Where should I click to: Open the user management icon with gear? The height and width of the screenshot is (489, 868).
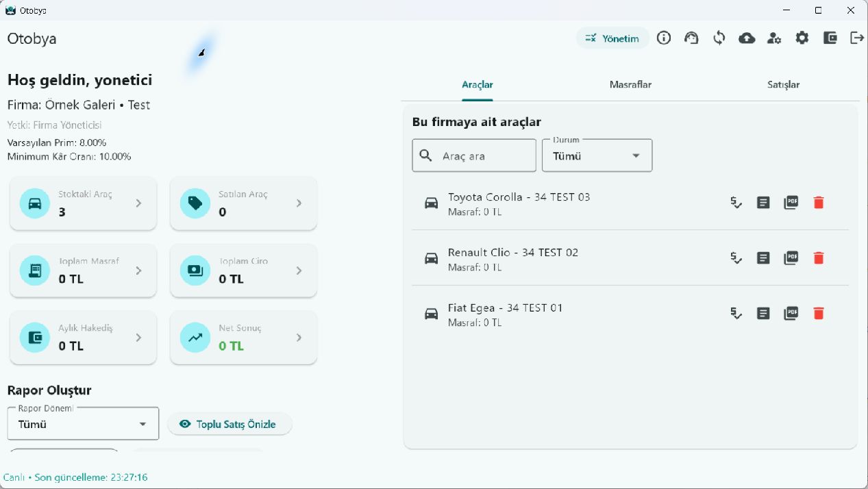774,38
